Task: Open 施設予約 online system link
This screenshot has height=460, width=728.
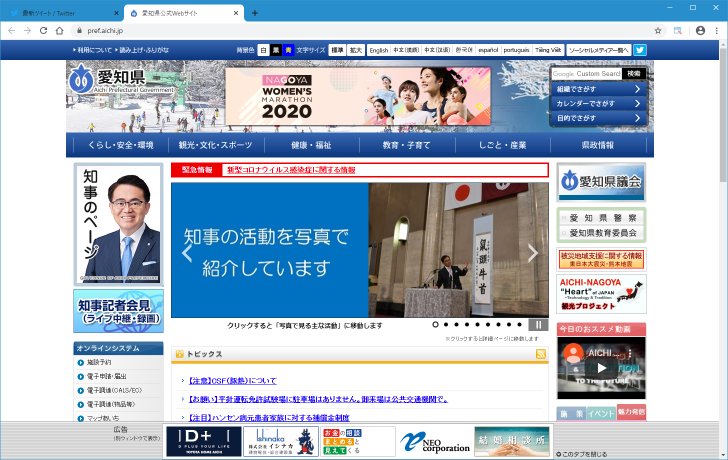Action: (99, 362)
